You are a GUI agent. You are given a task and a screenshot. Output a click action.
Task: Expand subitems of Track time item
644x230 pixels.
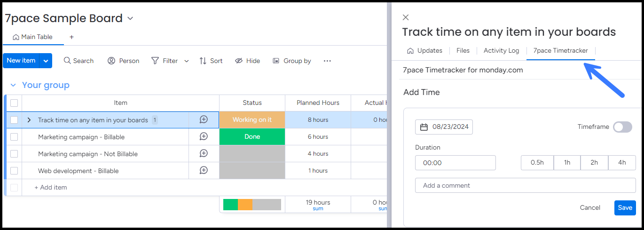point(29,120)
